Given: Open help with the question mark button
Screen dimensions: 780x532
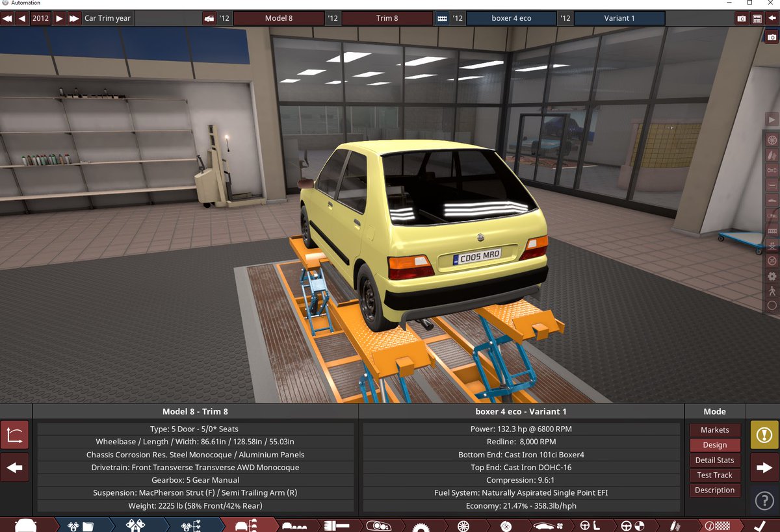Looking at the screenshot, I should pos(764,500).
